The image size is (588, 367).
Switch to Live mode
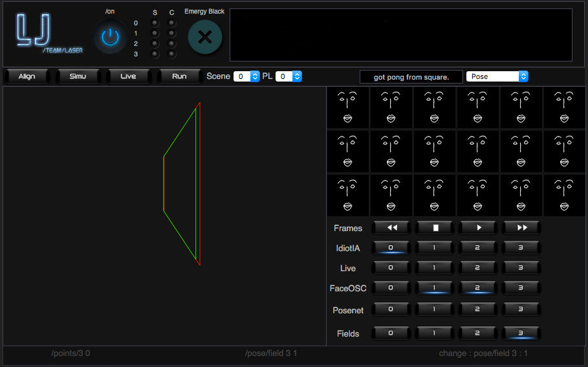(x=128, y=76)
